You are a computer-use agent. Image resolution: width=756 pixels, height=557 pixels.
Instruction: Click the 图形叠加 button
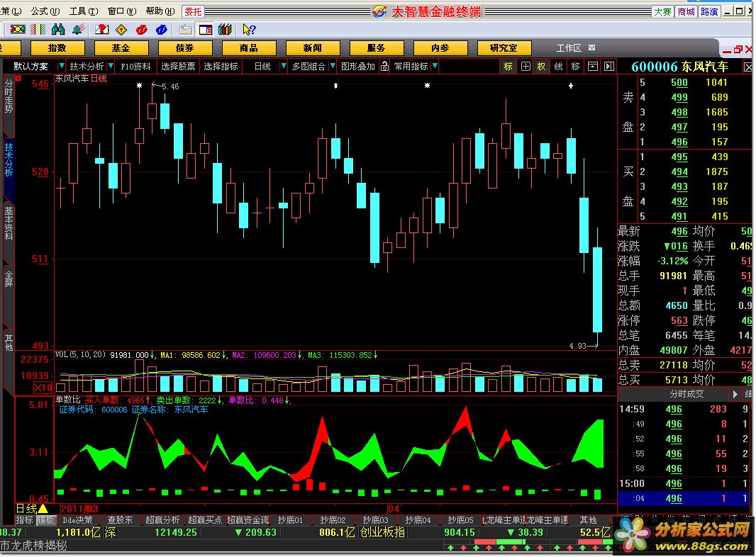[357, 67]
